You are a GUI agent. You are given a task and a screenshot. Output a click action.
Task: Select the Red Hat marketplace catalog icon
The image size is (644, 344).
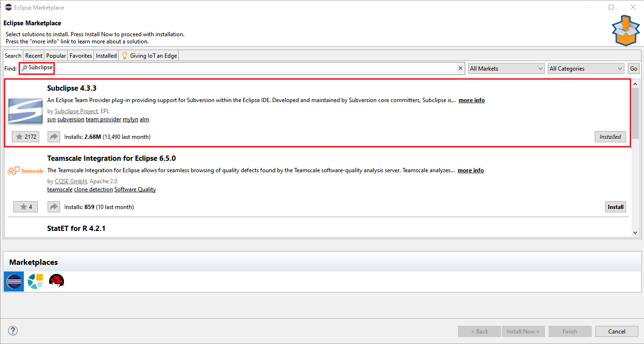(56, 281)
